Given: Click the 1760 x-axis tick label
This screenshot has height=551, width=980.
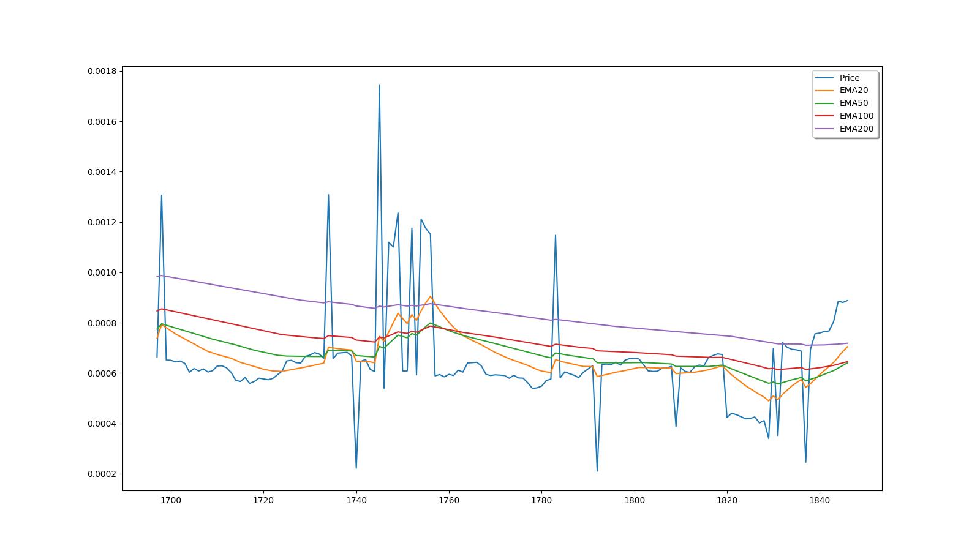Looking at the screenshot, I should point(449,500).
